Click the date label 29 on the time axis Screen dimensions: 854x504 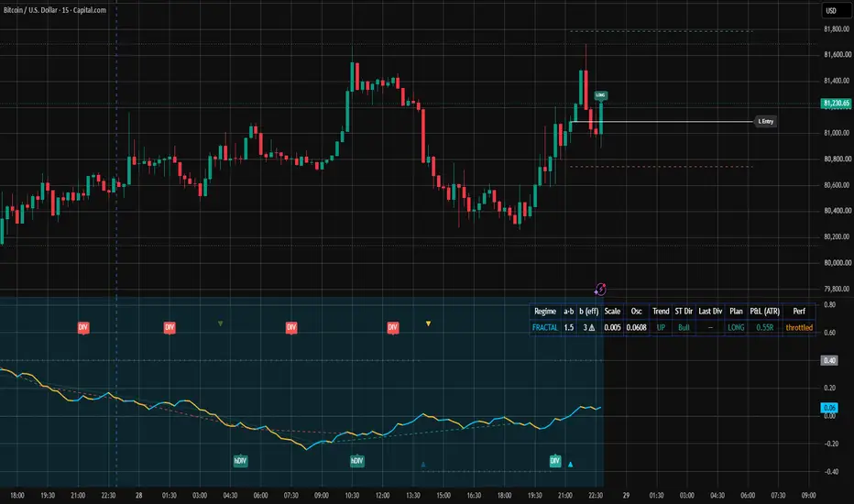pyautogui.click(x=626, y=495)
